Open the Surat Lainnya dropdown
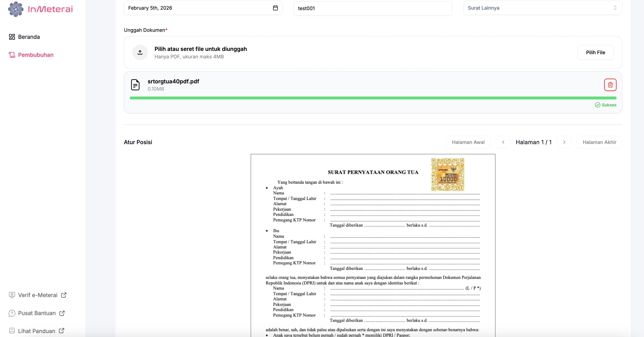Image resolution: width=644 pixels, height=337 pixels. [x=543, y=8]
